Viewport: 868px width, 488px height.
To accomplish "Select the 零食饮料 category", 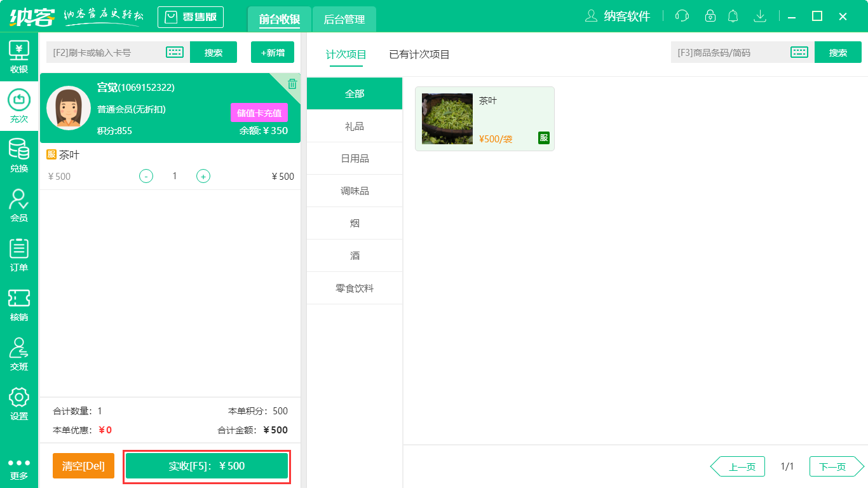I will [355, 288].
